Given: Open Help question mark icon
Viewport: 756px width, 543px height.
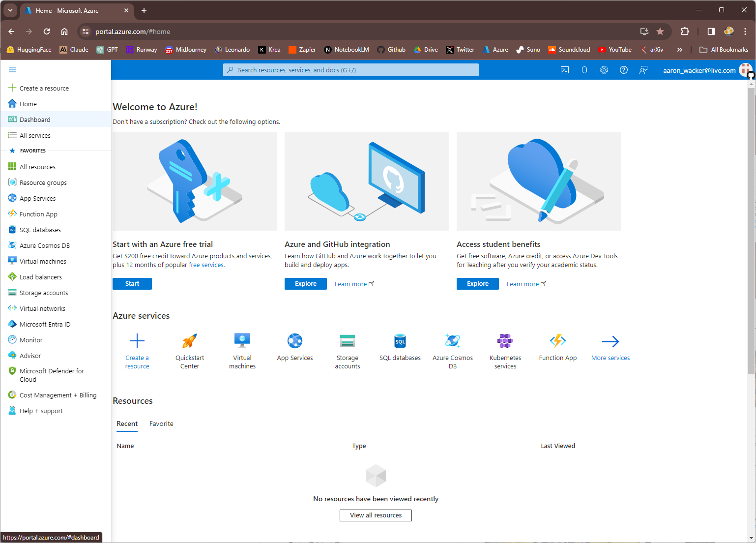Looking at the screenshot, I should click(624, 70).
